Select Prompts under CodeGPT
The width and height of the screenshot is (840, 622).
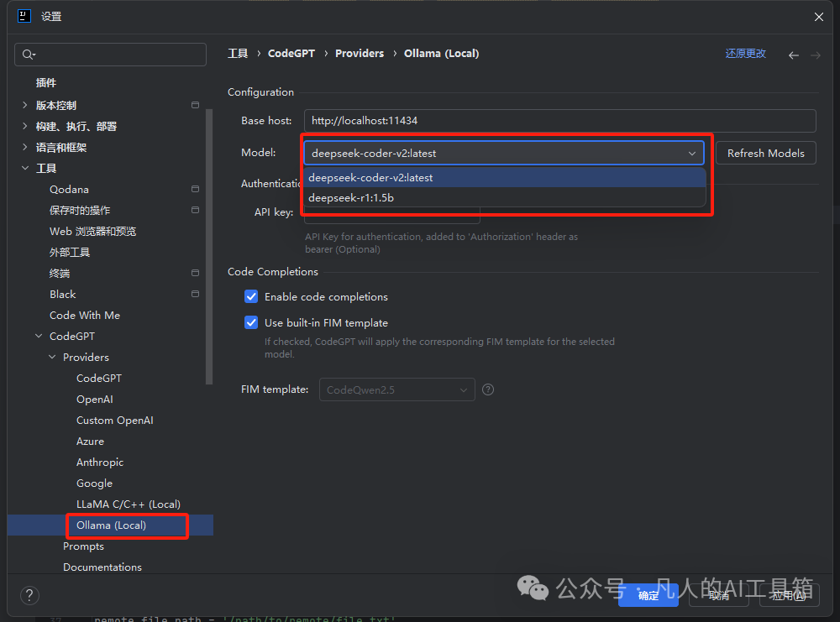[83, 546]
